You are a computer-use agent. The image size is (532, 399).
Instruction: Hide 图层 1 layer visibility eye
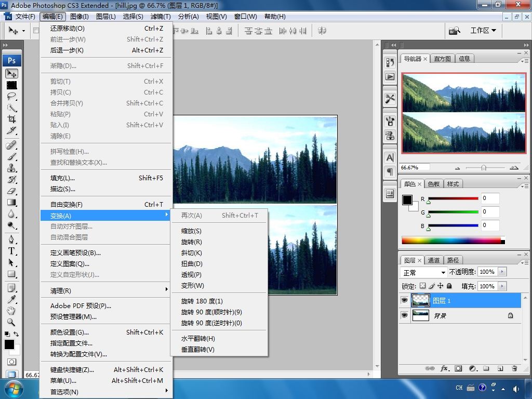(404, 300)
